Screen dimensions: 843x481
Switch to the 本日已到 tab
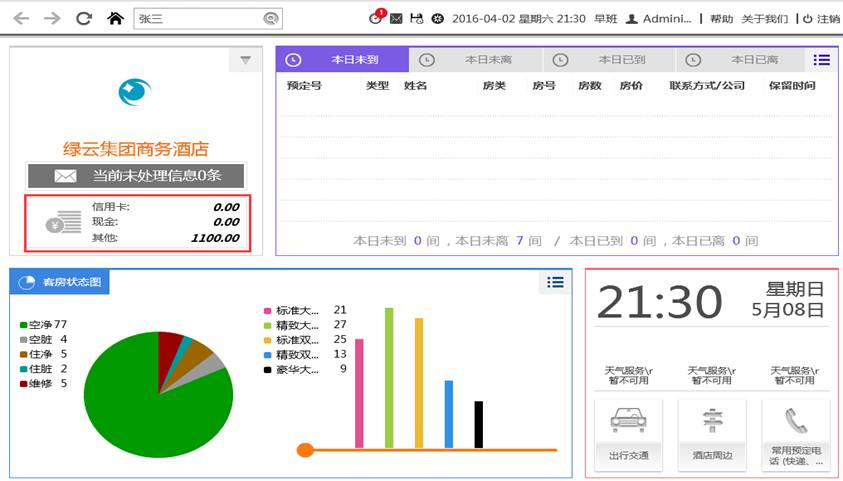click(x=609, y=60)
